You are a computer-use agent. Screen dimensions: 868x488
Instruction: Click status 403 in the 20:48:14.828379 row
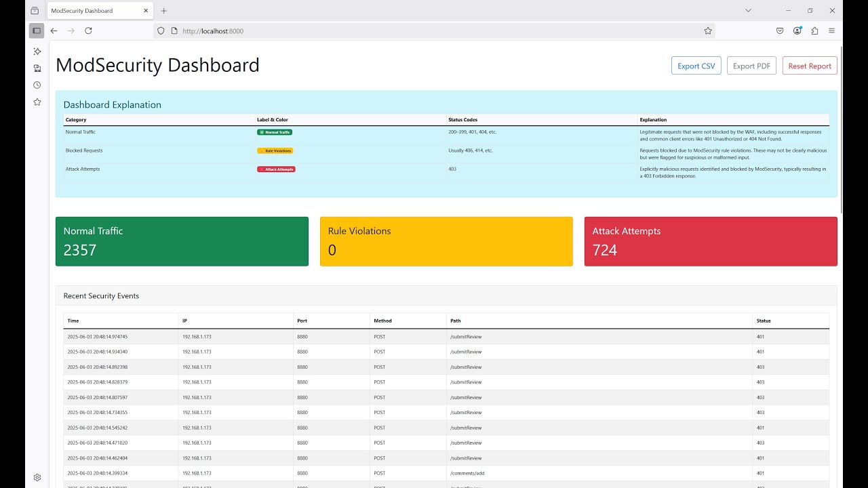(x=761, y=382)
